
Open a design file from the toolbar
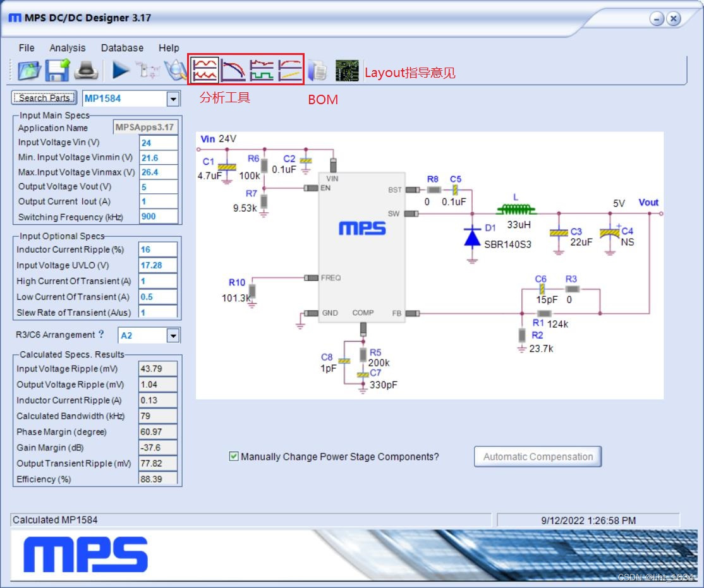pyautogui.click(x=28, y=71)
